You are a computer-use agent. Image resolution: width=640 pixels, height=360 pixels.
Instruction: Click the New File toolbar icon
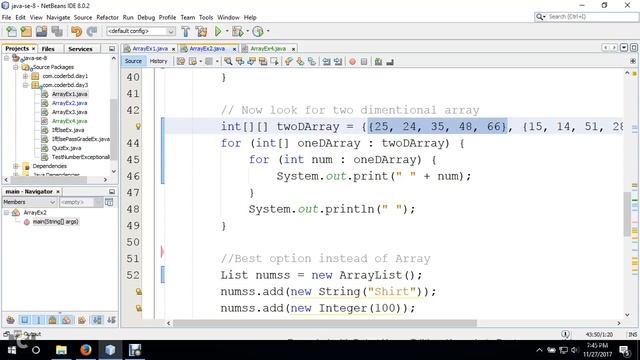click(x=11, y=31)
